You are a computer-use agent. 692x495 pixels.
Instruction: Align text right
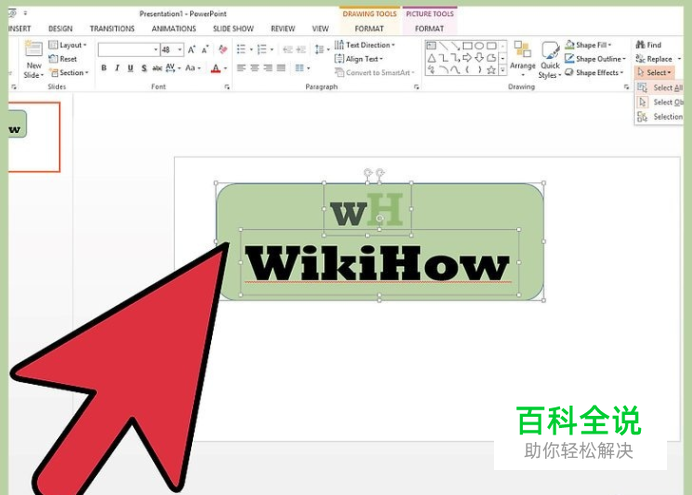268,68
